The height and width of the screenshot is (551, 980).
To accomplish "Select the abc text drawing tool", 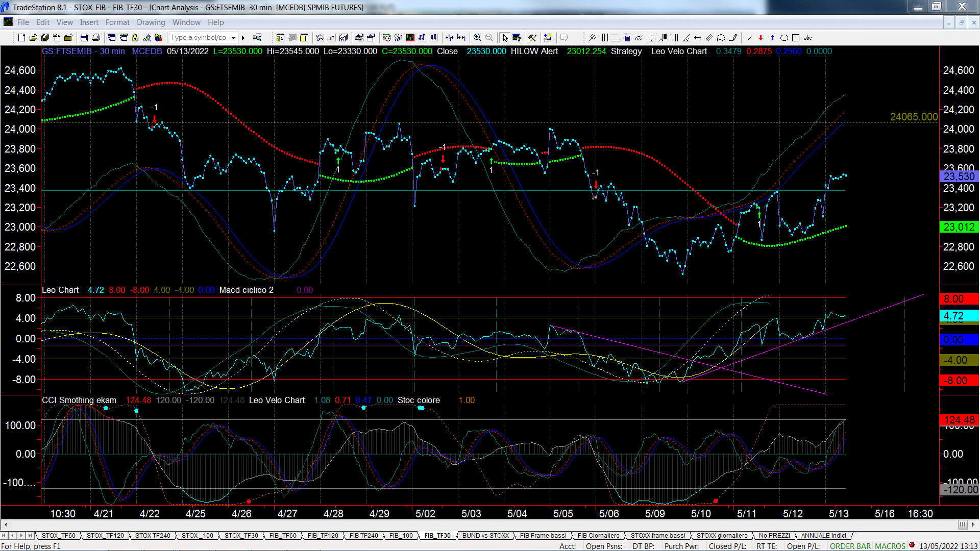I will point(807,38).
